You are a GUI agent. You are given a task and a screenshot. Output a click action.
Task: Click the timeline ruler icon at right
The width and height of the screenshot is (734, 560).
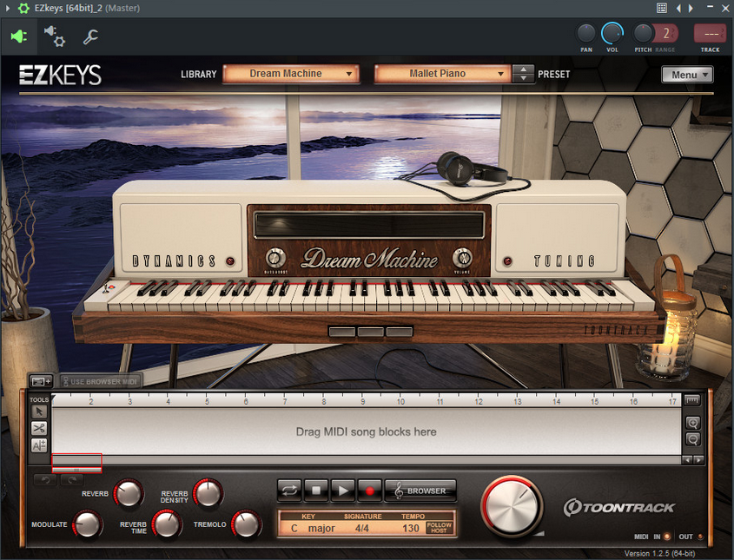692,400
